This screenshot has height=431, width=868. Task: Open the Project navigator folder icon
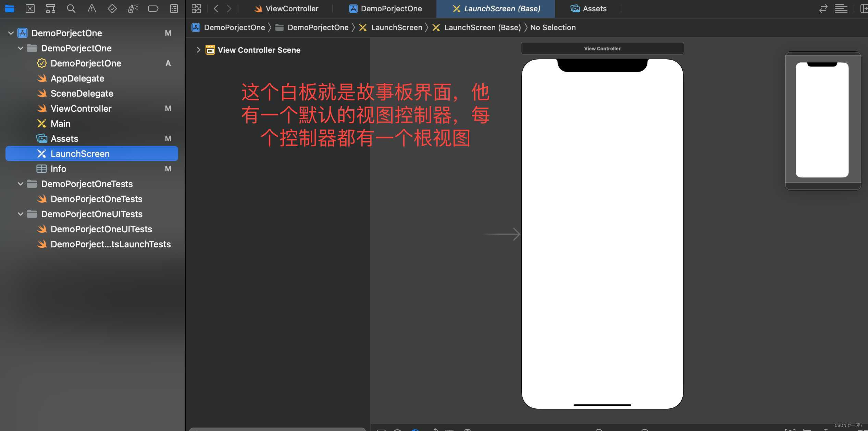(x=10, y=9)
